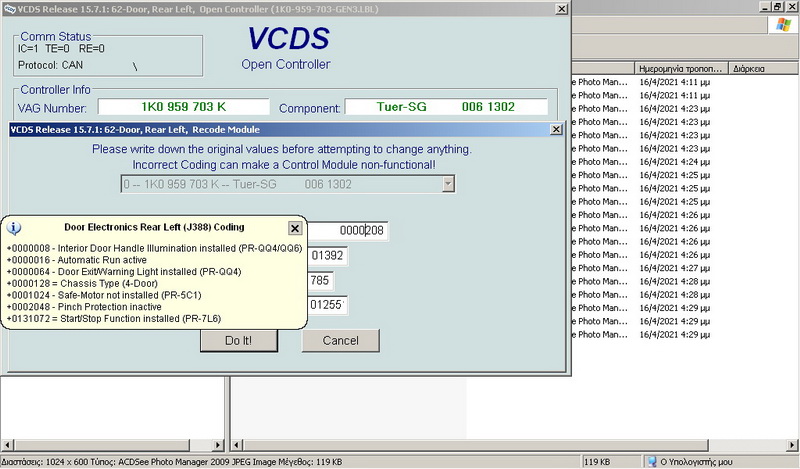This screenshot has height=469, width=800.
Task: Click the info icon in the coding balloon
Action: tap(14, 228)
